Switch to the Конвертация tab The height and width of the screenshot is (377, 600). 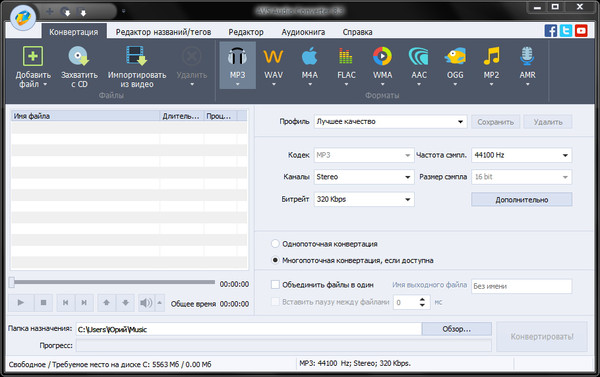click(73, 32)
